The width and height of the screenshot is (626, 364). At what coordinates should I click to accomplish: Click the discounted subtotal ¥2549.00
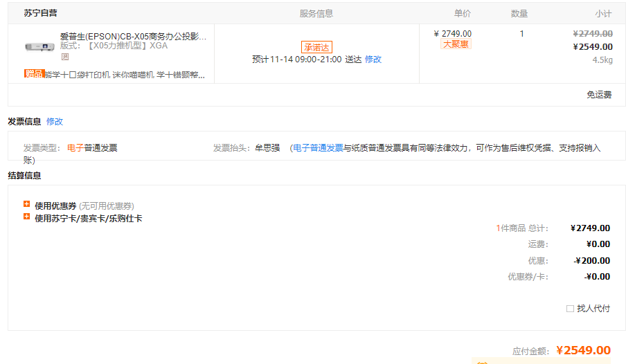(x=593, y=46)
